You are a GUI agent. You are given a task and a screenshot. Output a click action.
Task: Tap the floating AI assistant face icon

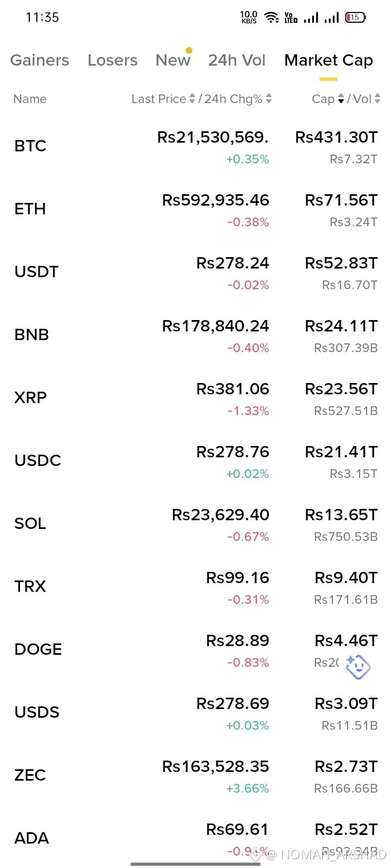tap(358, 667)
